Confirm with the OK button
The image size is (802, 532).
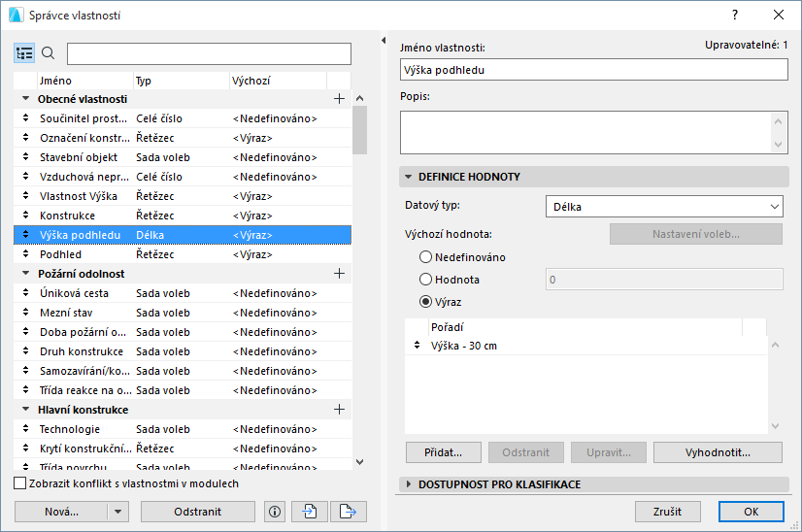tap(751, 512)
